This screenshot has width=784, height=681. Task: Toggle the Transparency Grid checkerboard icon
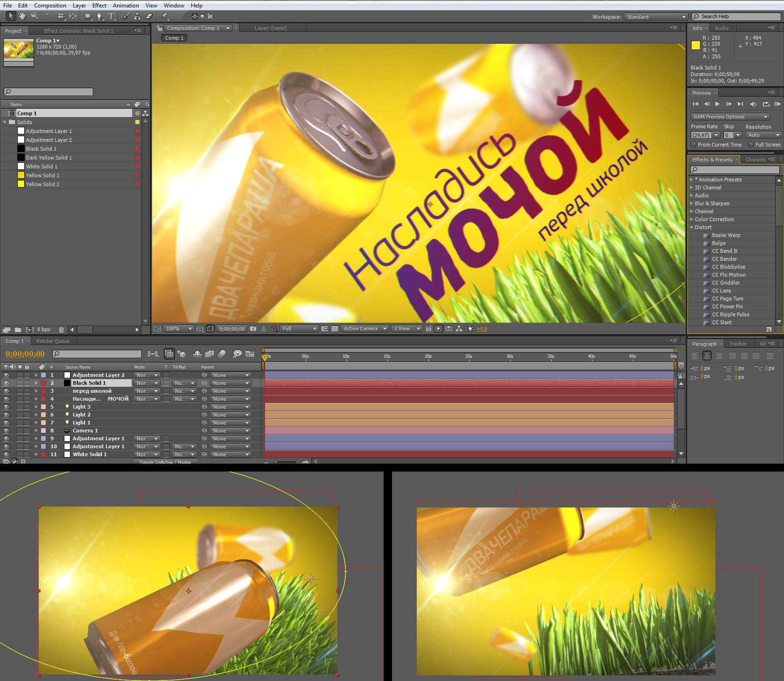(x=335, y=329)
